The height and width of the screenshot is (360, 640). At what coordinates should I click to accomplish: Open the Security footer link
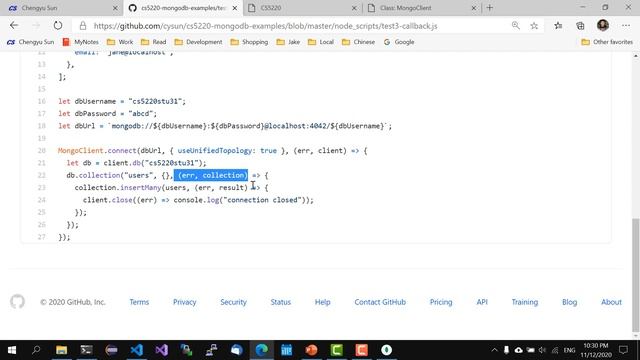pyautogui.click(x=233, y=302)
